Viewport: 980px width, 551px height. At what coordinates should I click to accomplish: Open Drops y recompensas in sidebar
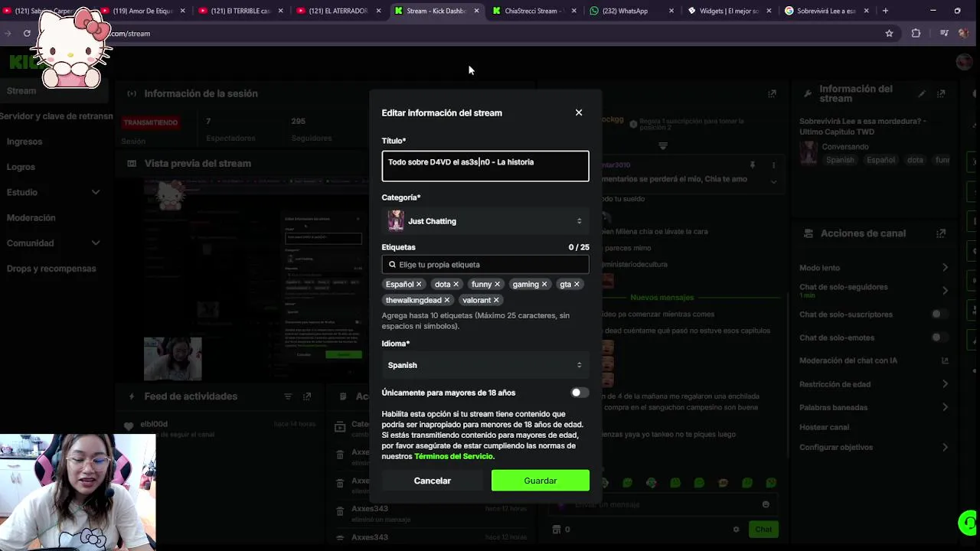point(51,269)
